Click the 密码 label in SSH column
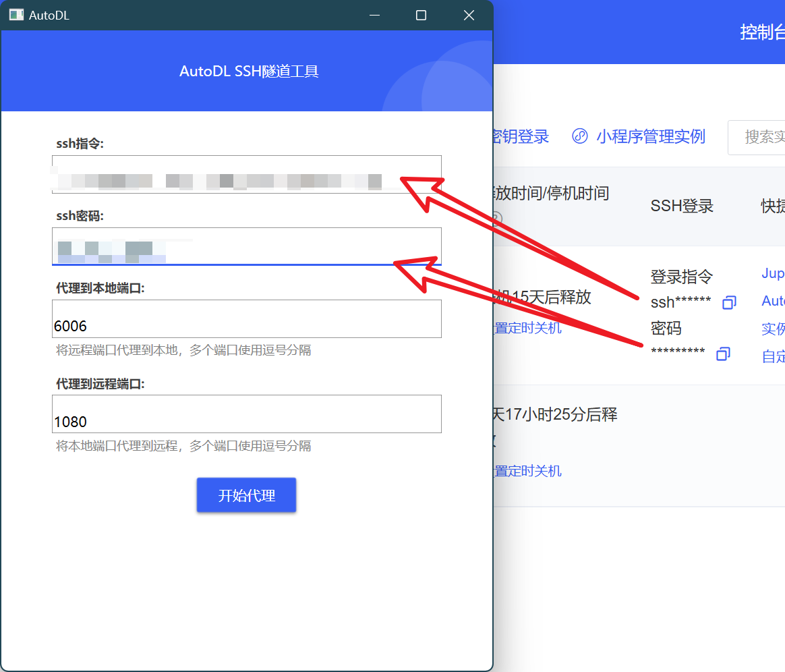785x672 pixels. click(x=666, y=328)
